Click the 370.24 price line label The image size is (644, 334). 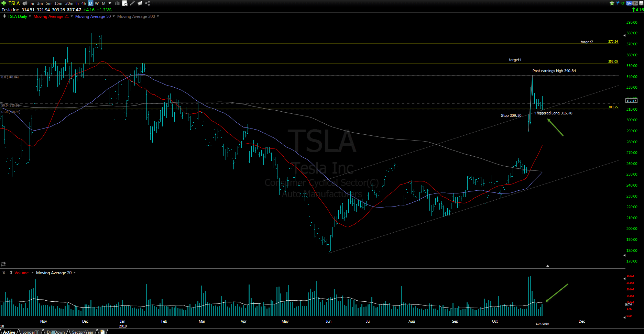(x=613, y=42)
